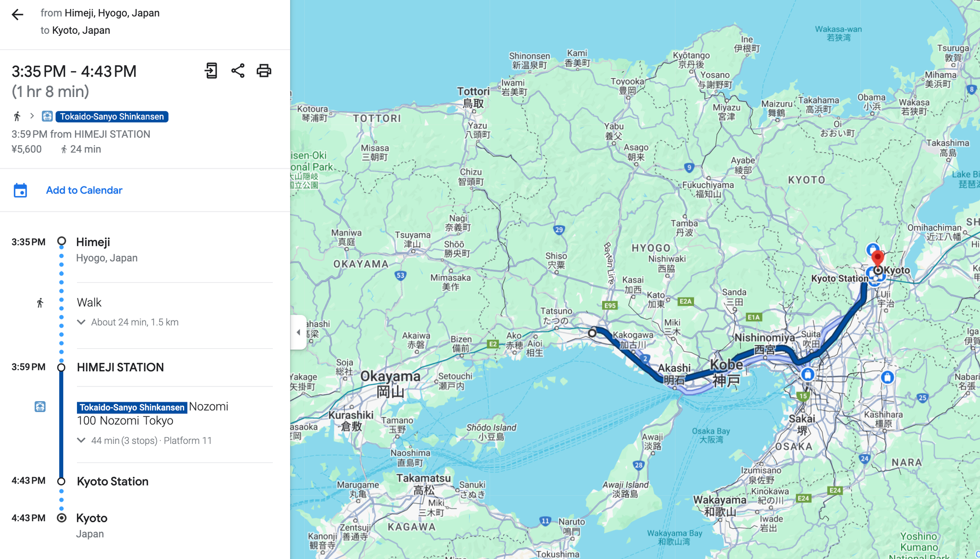
Task: Click Kyoto Station stop in itinerary
Action: (x=112, y=482)
